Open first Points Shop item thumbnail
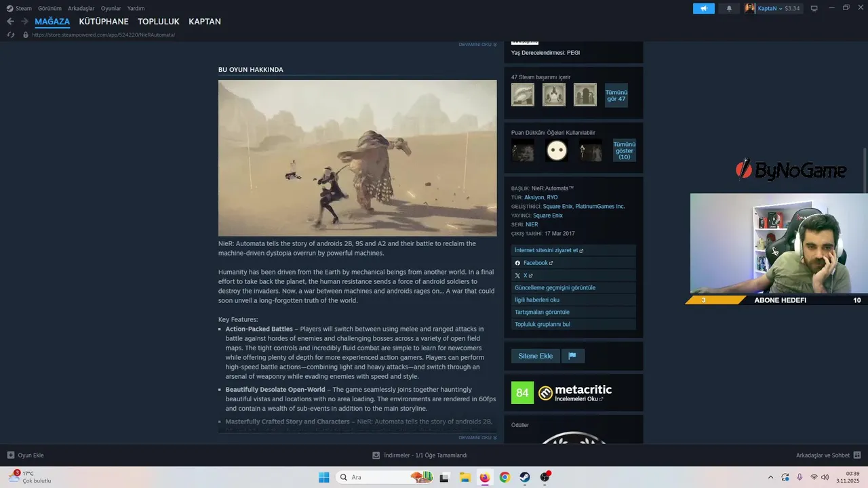 tap(523, 150)
